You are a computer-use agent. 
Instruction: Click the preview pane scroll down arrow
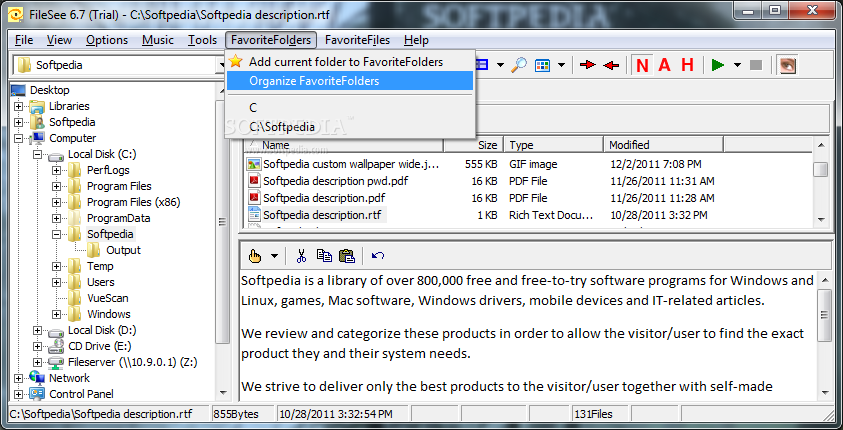pos(824,393)
